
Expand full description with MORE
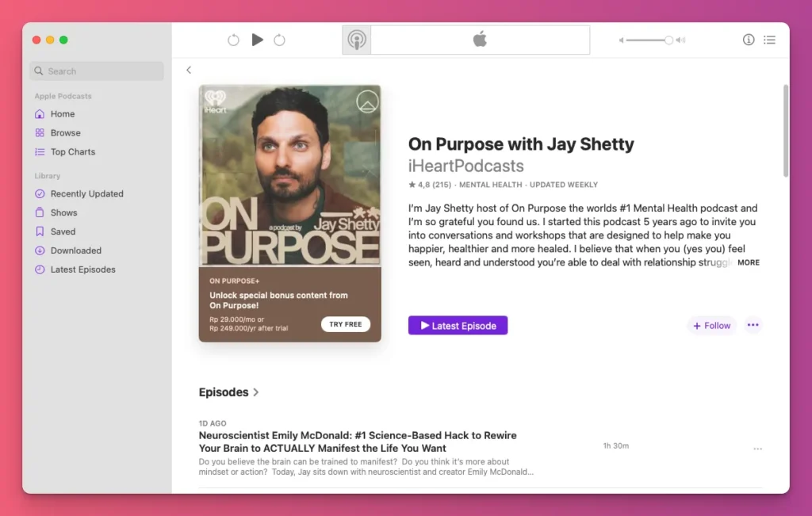coord(749,262)
